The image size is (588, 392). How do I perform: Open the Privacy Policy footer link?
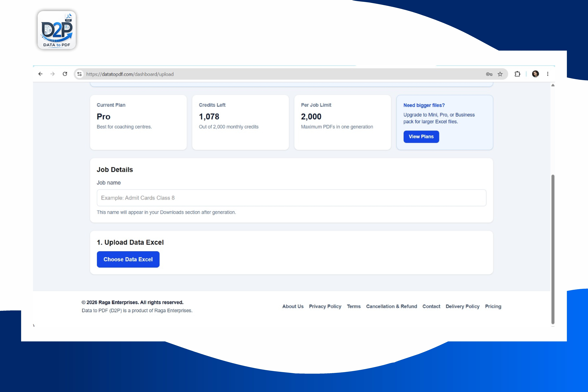(x=325, y=306)
